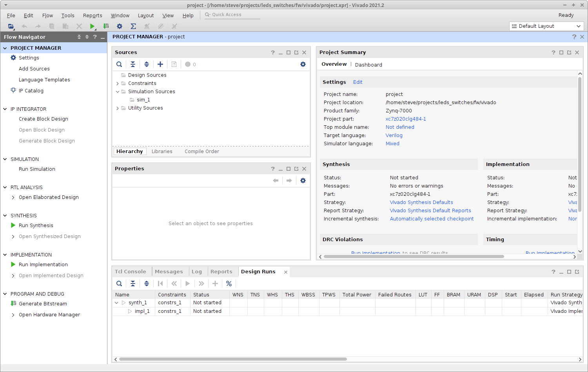This screenshot has width=588, height=372.
Task: Click the plus Add Sources icon
Action: 160,64
